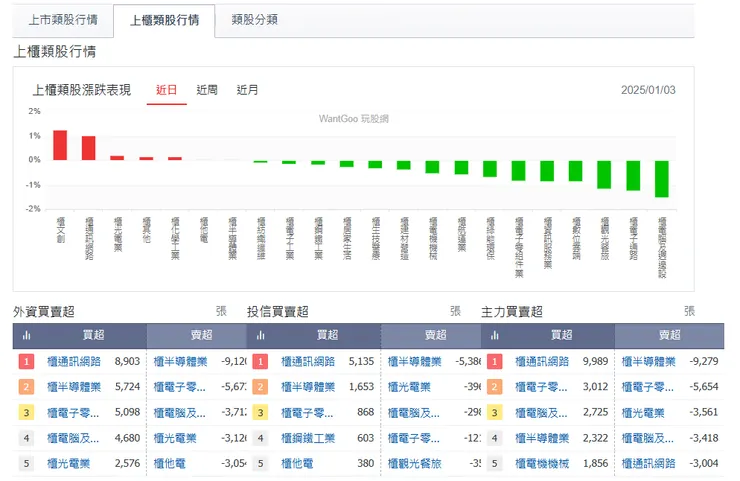
Task: Click rank 4 badge in 投信買賣超 table
Action: pos(261,438)
